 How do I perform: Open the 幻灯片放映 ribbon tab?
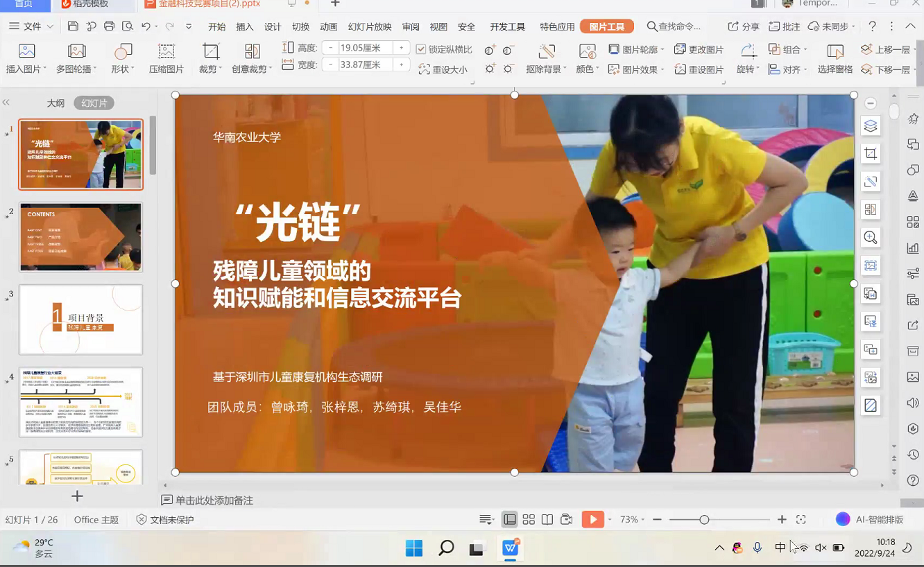point(370,26)
